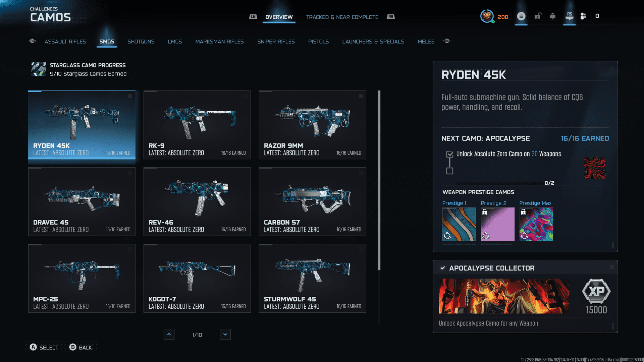
Task: Toggle the Apocalypse Collector checkmark
Action: [443, 268]
